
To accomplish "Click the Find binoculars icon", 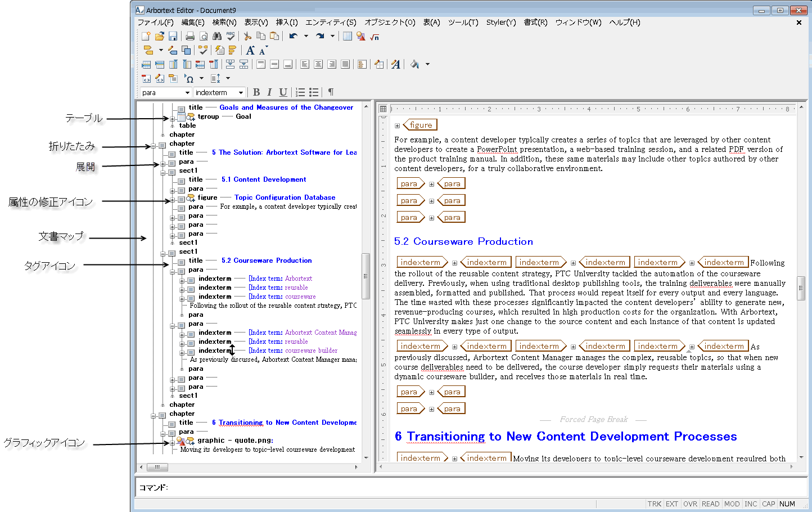I will (217, 36).
